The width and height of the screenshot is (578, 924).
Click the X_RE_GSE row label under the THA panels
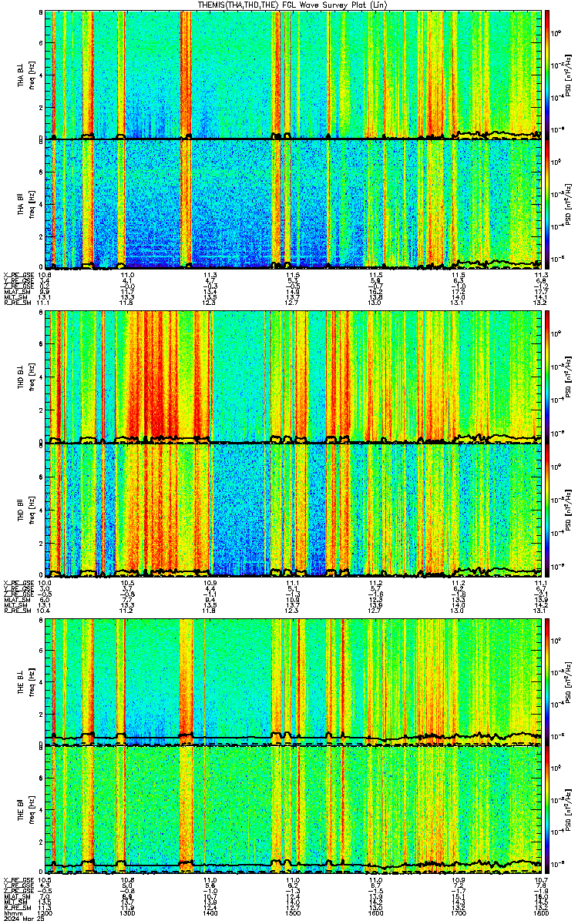pyautogui.click(x=18, y=275)
